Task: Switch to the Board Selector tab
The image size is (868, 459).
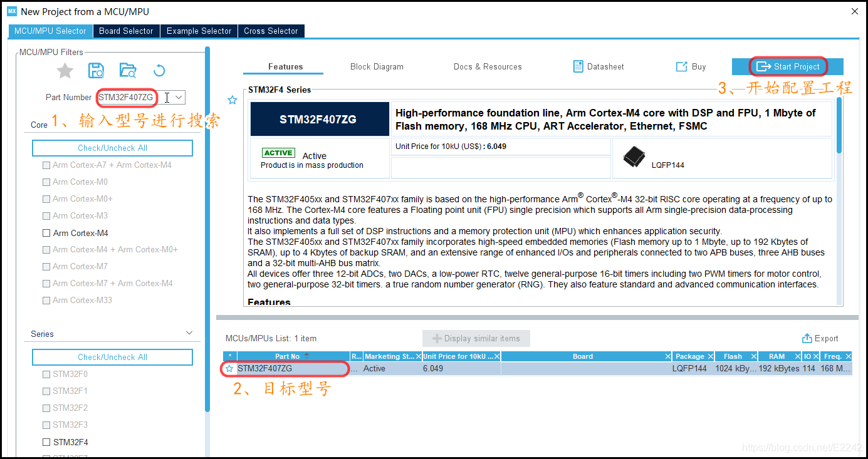Action: click(126, 31)
